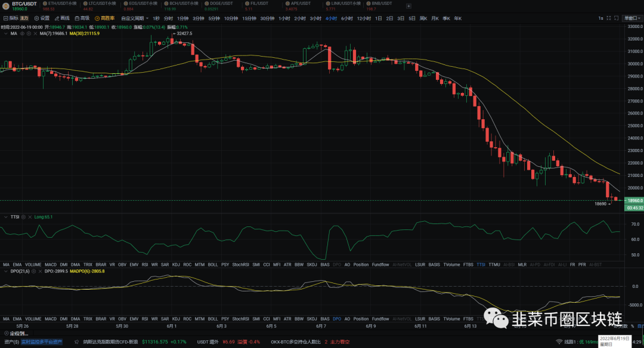Add a new symbol tab with plus icon

coord(408,6)
